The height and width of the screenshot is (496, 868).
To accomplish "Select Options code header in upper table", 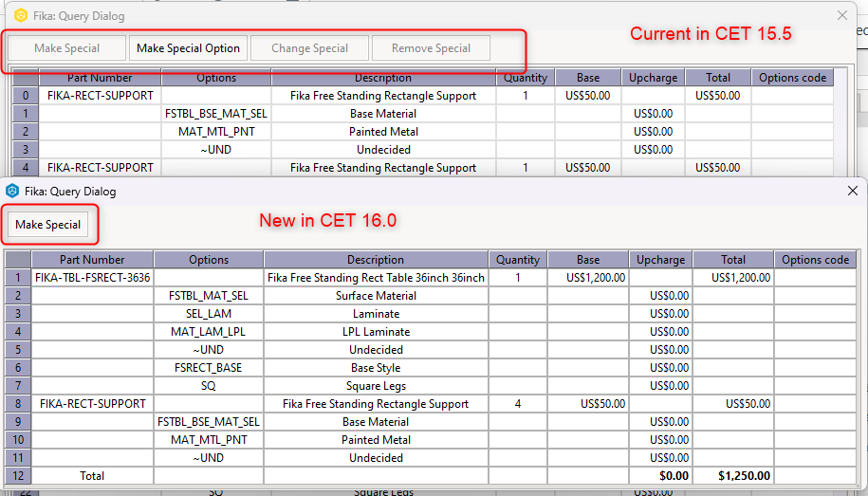I will [792, 78].
